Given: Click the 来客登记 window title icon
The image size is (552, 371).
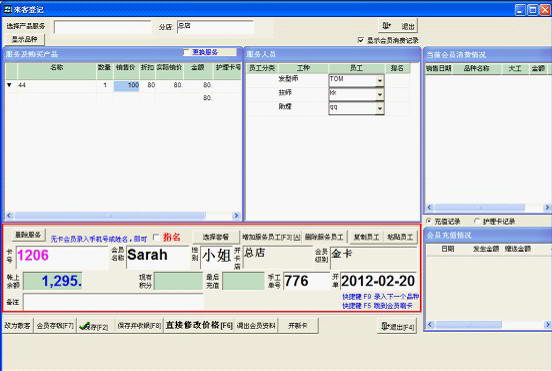Looking at the screenshot, I should point(8,9).
